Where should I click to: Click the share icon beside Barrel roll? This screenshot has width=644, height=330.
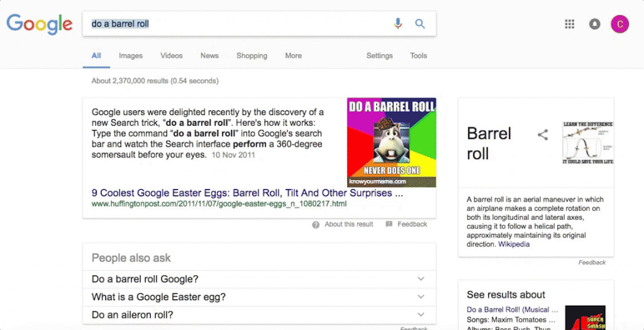point(543,135)
